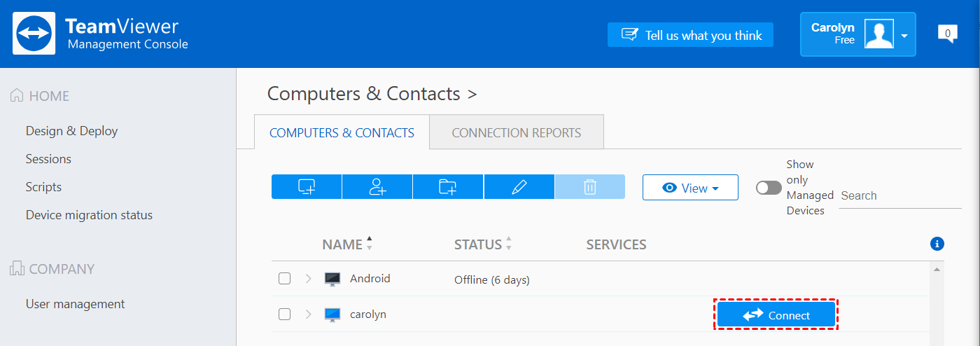Click the blue info icon
The image size is (980, 346).
point(937,244)
